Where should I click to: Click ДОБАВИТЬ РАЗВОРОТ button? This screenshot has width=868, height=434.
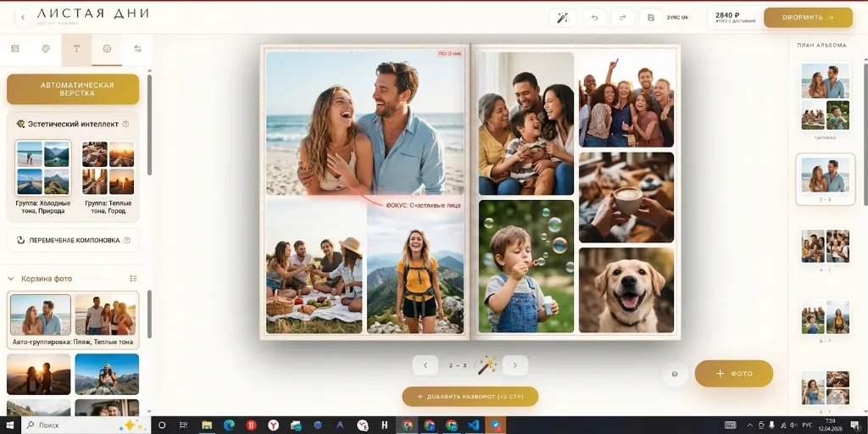click(470, 397)
